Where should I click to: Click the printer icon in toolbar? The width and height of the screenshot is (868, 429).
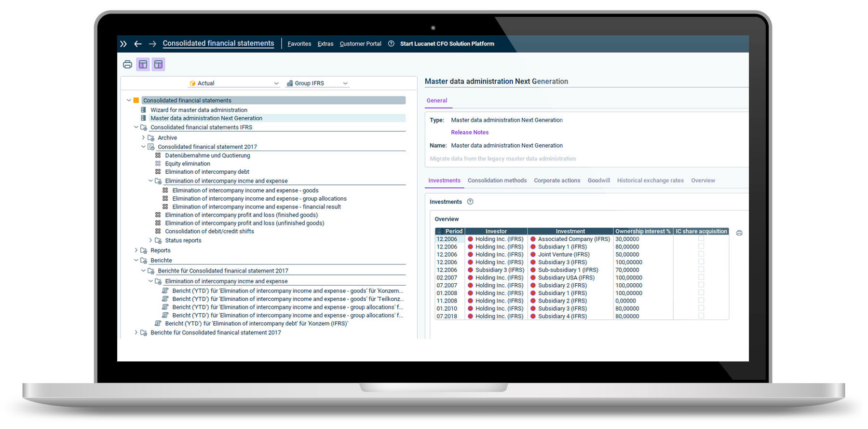click(127, 64)
